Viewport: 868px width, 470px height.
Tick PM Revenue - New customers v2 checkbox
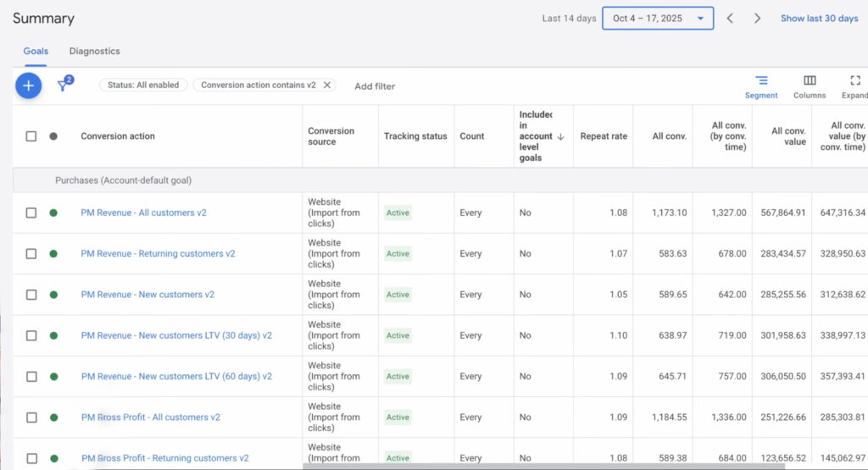coord(31,295)
